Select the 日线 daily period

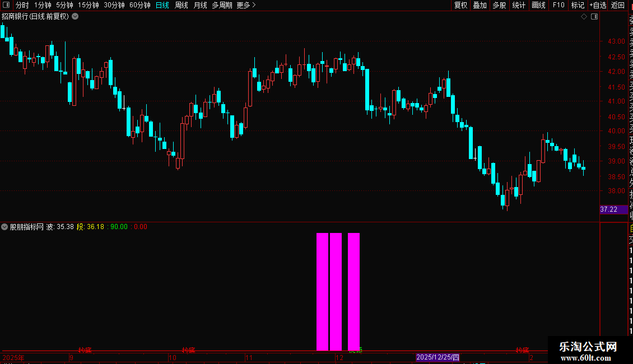[162, 5]
